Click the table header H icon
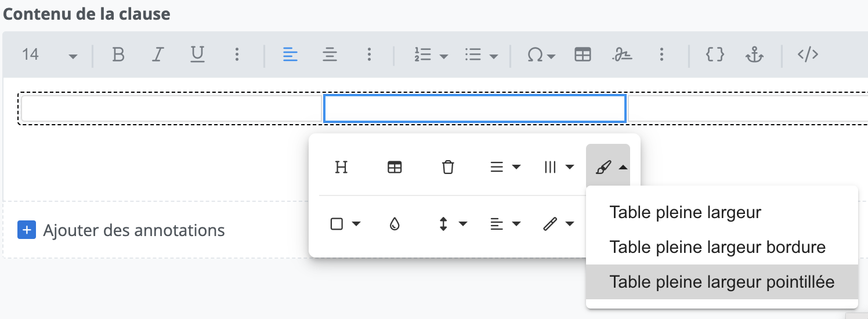This screenshot has width=868, height=319. click(342, 168)
